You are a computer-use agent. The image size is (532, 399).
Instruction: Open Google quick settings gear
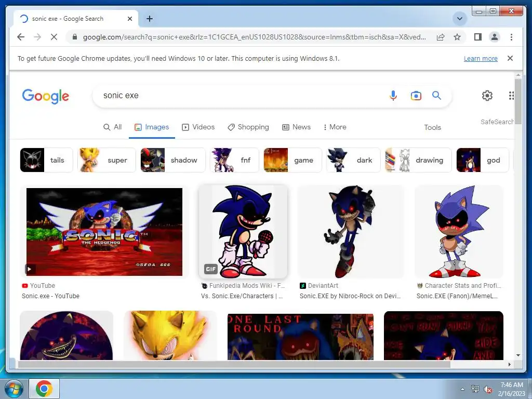pyautogui.click(x=487, y=96)
